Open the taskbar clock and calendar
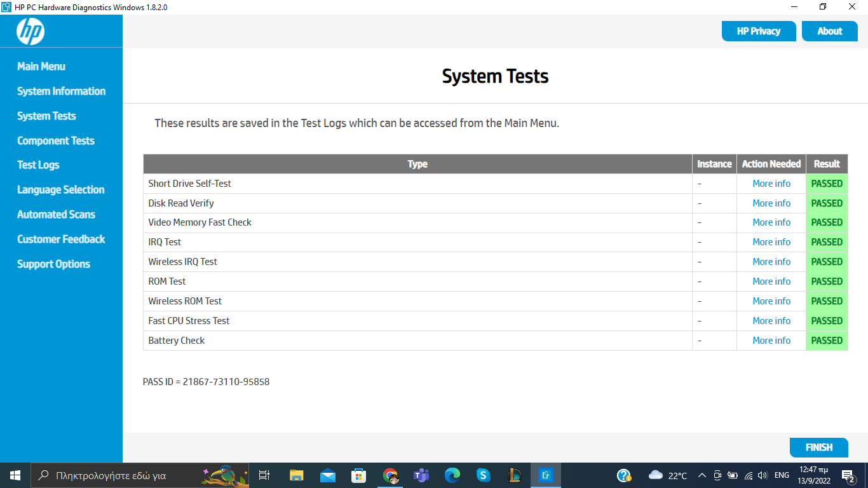The image size is (868, 488). (813, 475)
